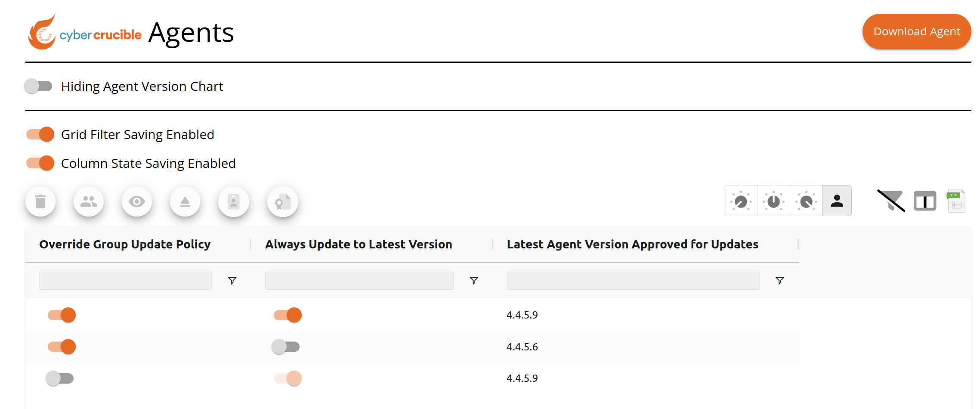Export grid to XLS spreadsheet

(956, 201)
